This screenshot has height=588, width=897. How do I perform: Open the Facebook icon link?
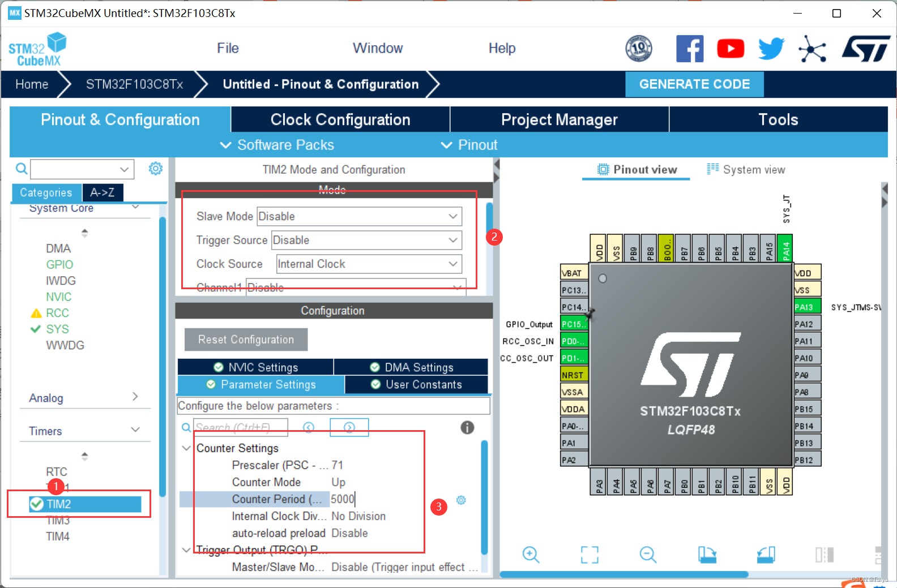pos(690,49)
